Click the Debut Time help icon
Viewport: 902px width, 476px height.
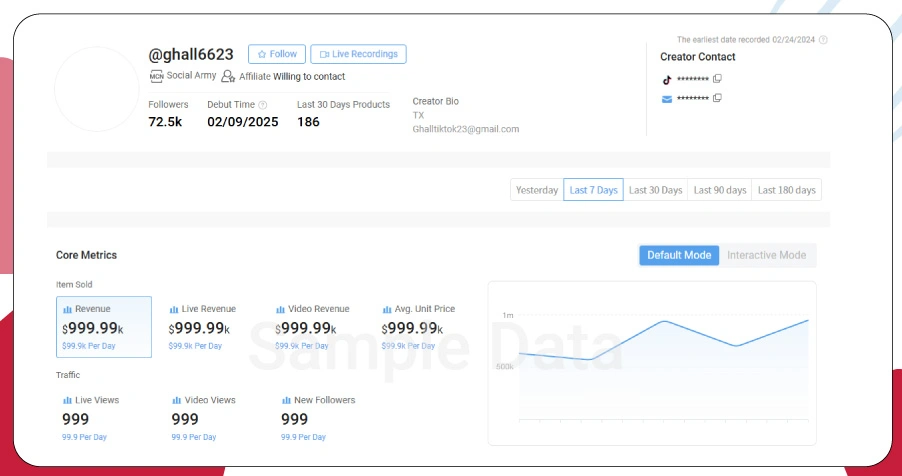pyautogui.click(x=263, y=105)
